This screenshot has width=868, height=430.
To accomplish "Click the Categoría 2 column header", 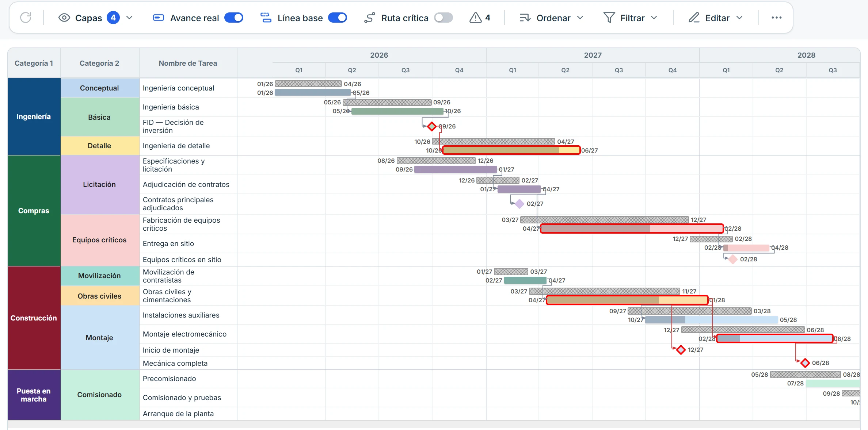I will pyautogui.click(x=99, y=63).
